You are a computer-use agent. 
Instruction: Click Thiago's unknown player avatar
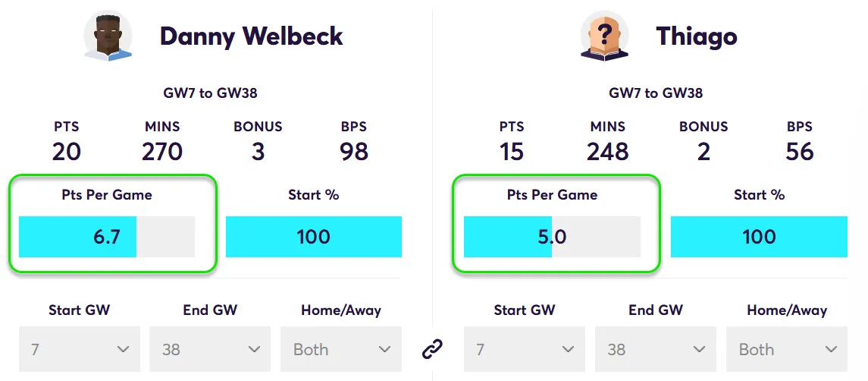click(604, 36)
